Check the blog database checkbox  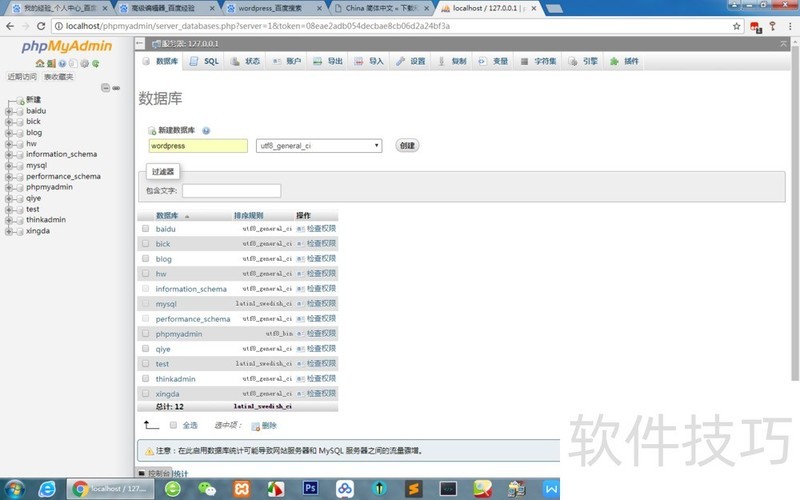145,259
